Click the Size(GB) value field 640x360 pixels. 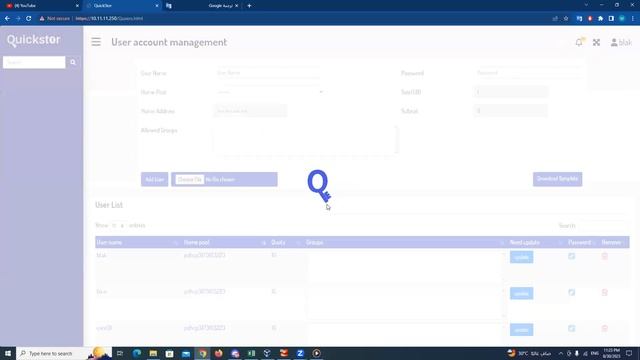tap(511, 92)
